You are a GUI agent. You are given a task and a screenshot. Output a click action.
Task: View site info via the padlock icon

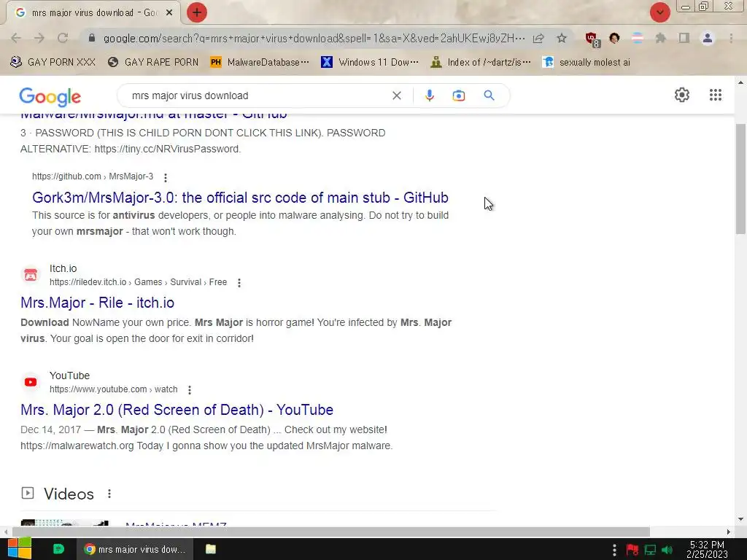pyautogui.click(x=92, y=38)
